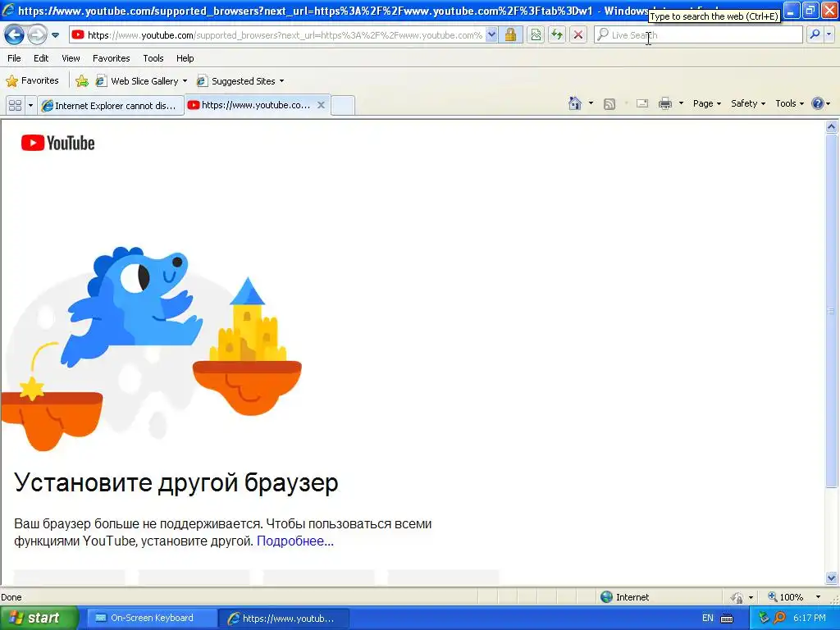840x630 pixels.
Task: Open the Windows Start button
Action: (39, 618)
